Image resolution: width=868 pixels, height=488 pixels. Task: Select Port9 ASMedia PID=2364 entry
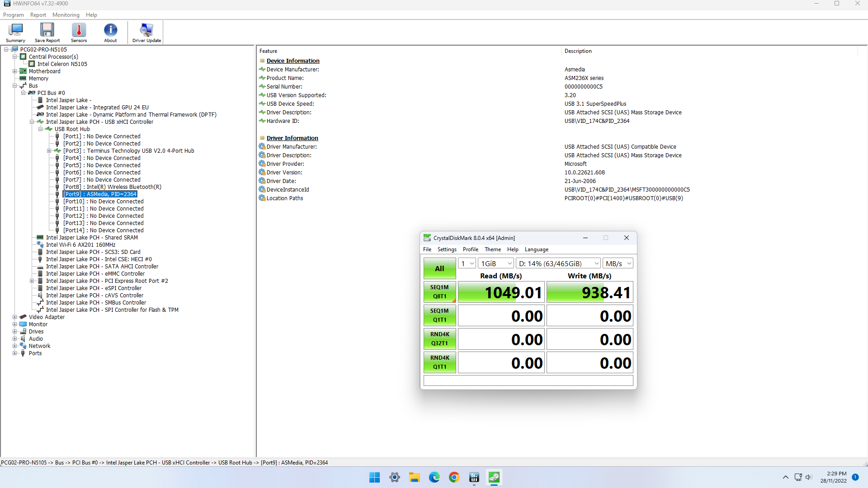coord(100,194)
